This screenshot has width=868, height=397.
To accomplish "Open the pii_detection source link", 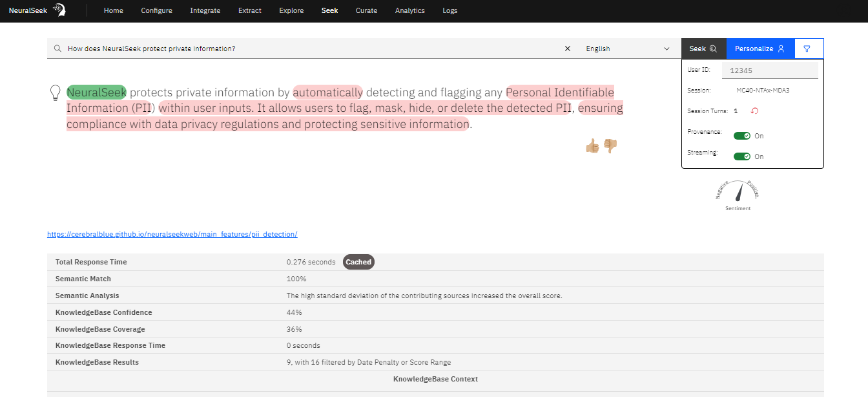I will 172,234.
